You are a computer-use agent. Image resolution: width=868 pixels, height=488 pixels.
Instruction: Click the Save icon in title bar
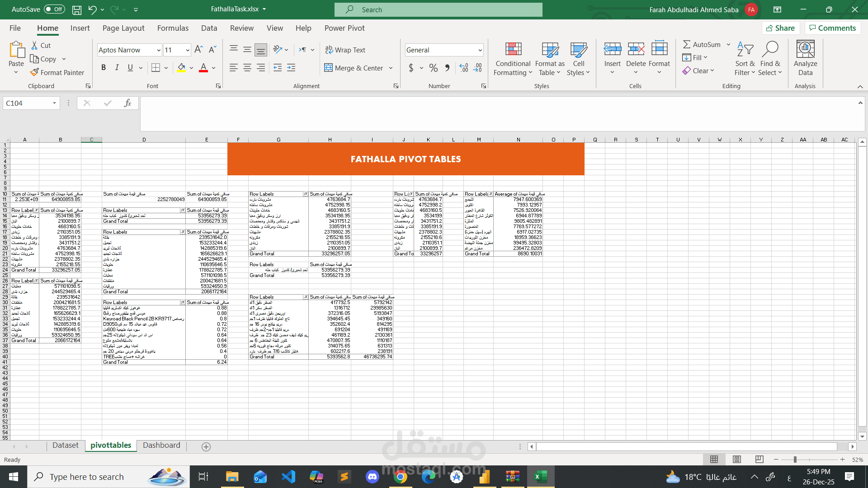(x=77, y=9)
